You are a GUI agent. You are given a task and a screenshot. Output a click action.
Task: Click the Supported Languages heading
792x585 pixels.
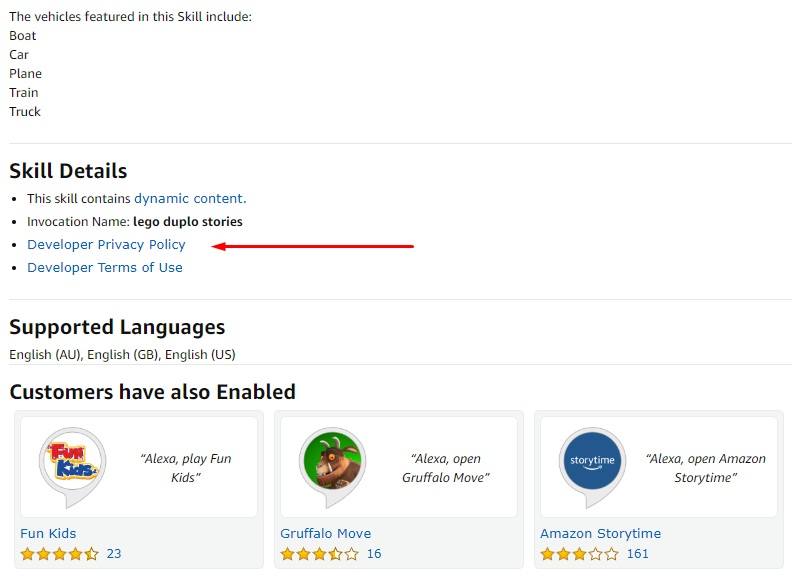(117, 327)
